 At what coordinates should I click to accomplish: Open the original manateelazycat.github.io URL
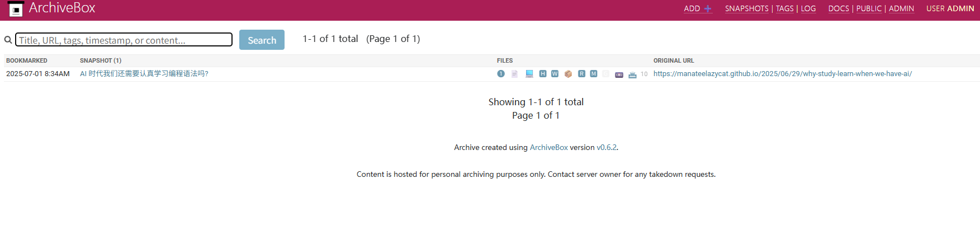(782, 74)
